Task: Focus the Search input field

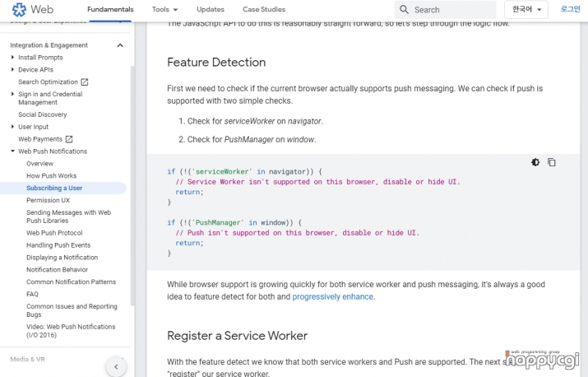Action: point(445,10)
